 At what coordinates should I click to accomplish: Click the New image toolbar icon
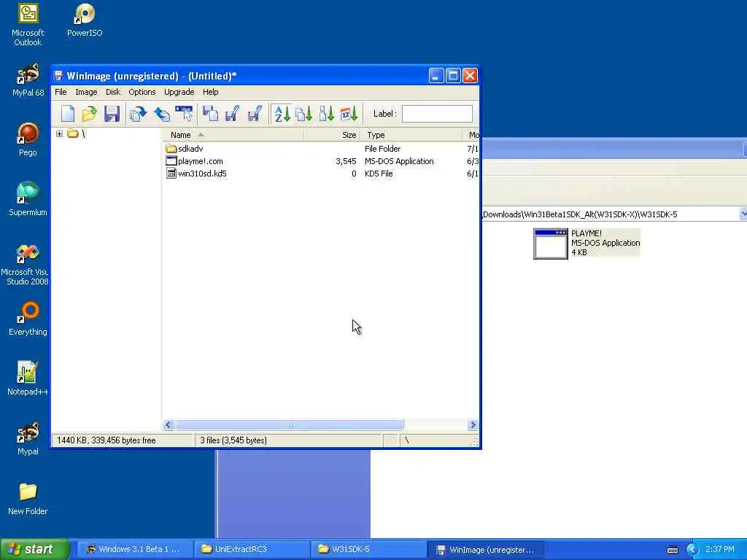pyautogui.click(x=68, y=114)
